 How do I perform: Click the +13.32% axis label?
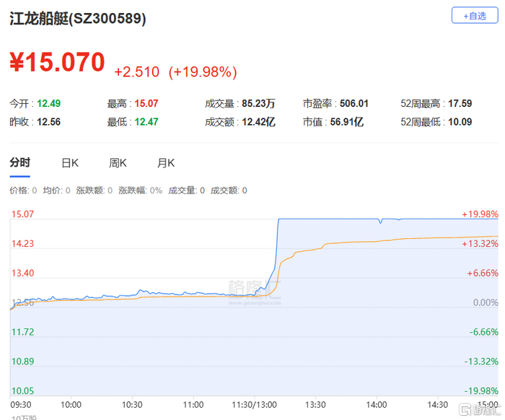click(x=480, y=243)
